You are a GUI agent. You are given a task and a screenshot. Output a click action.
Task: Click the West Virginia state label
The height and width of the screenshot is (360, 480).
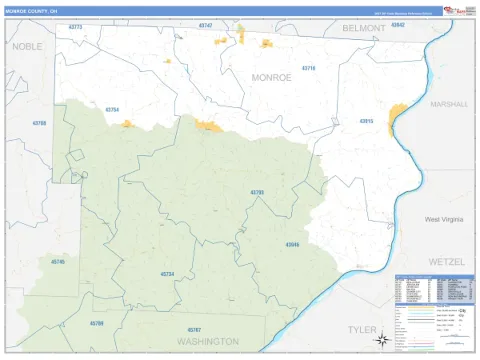[x=444, y=219]
